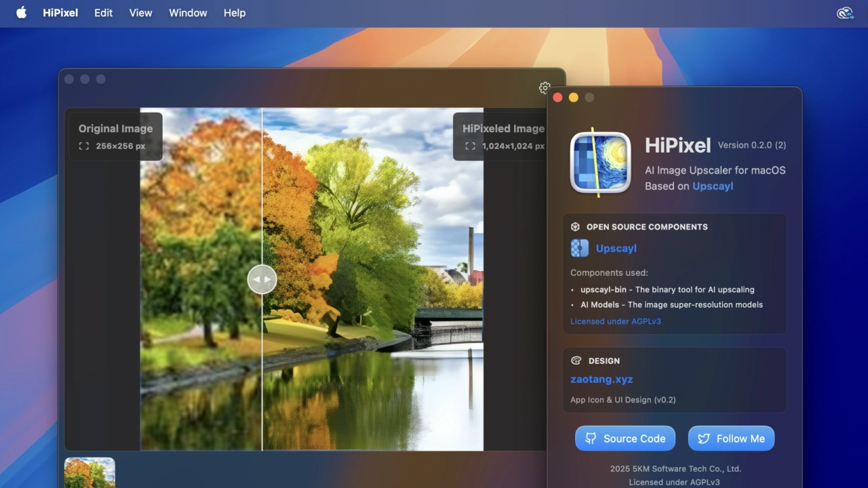Click the cube icon beside Open Source Components

576,227
